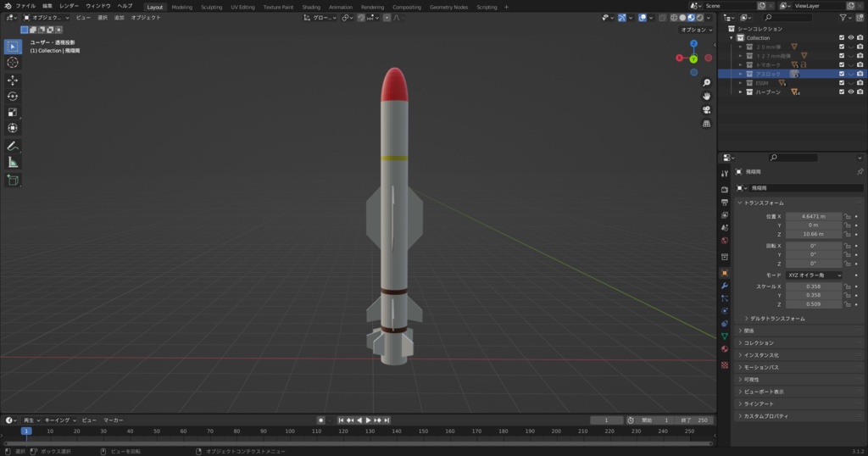This screenshot has width=868, height=456.
Task: Open the レンダー menu
Action: click(69, 6)
